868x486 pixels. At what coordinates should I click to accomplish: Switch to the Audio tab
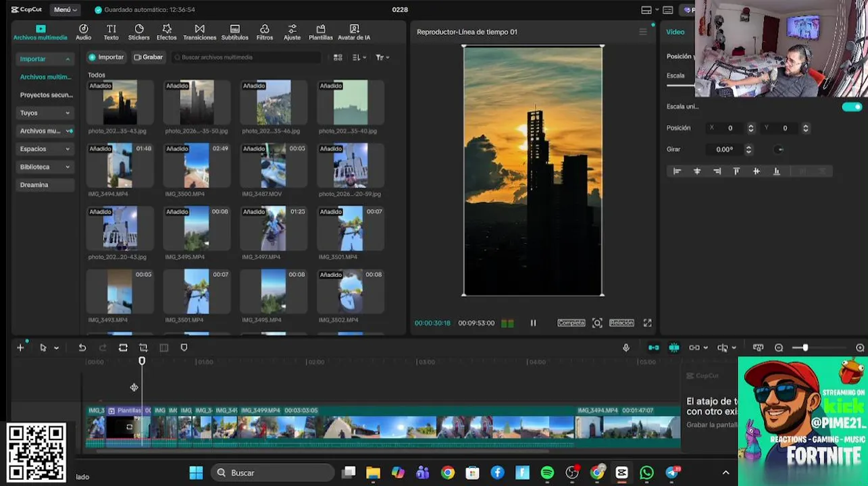[x=83, y=32]
